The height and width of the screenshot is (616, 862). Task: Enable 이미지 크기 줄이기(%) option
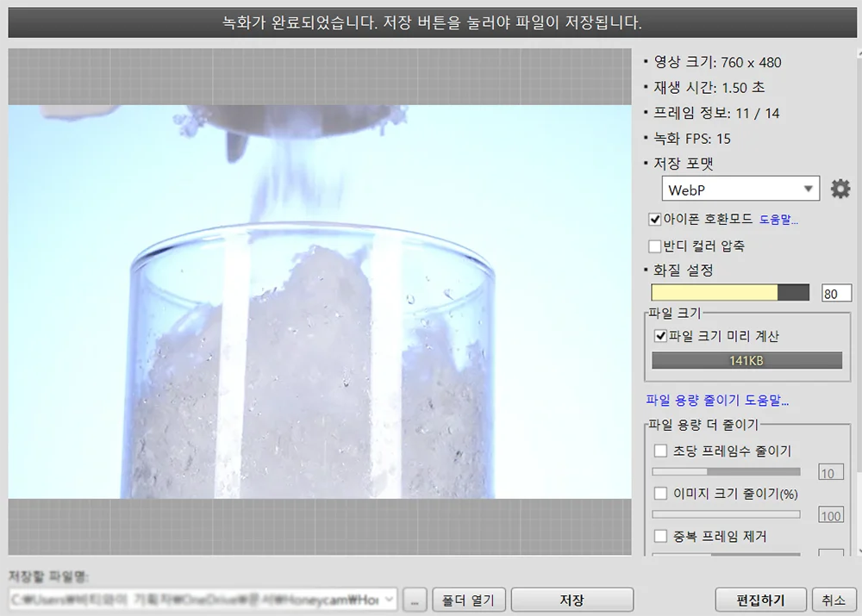click(x=660, y=493)
